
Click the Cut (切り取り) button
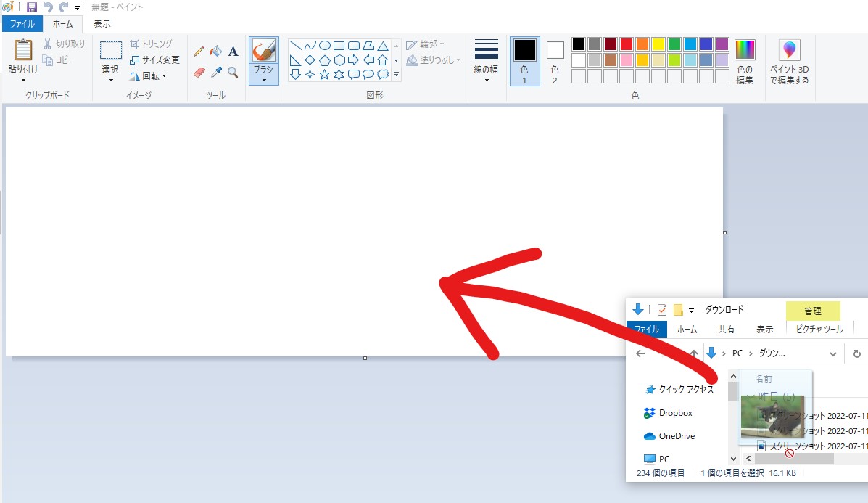pyautogui.click(x=65, y=44)
